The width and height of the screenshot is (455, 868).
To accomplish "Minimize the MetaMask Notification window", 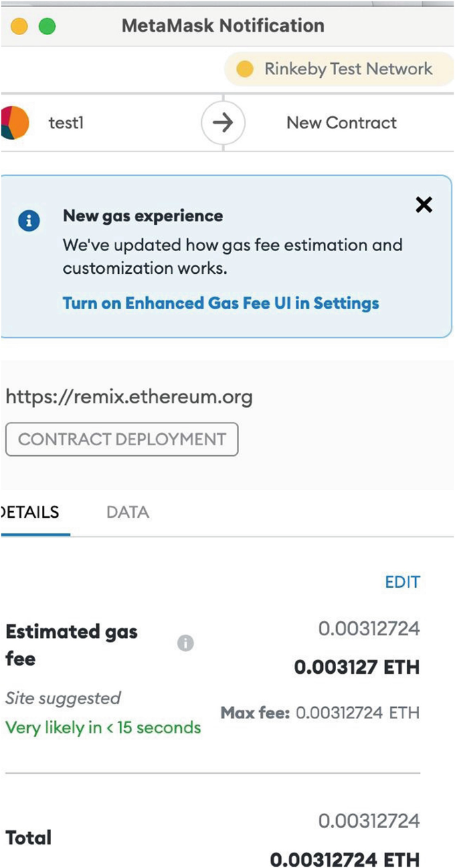I will pos(19,27).
